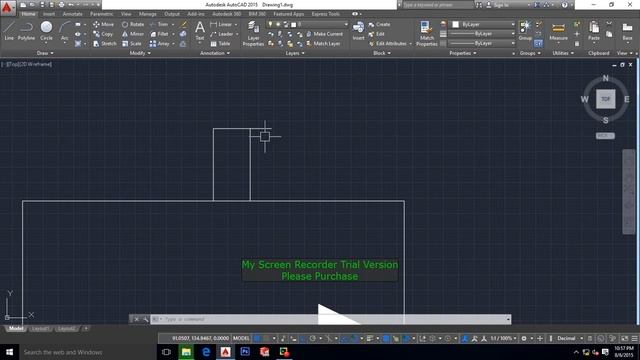Open the View ribbon tab

[126, 14]
